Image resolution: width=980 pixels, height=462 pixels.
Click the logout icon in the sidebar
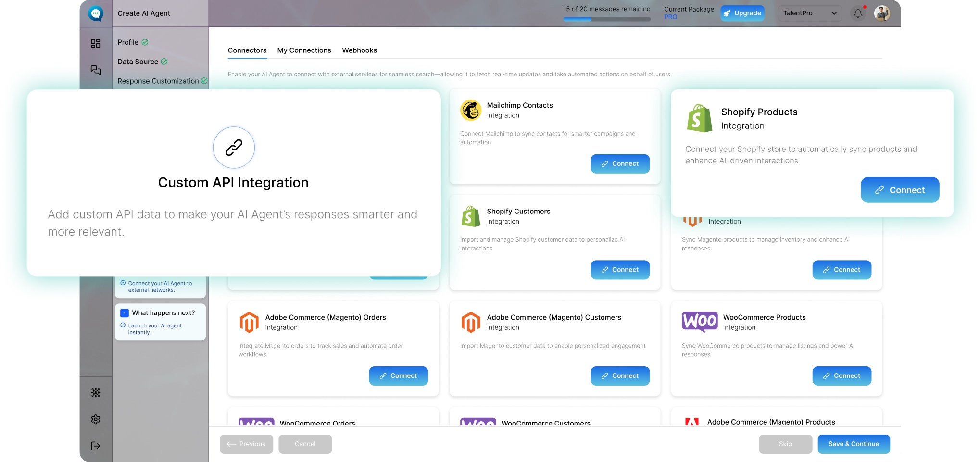pos(96,446)
